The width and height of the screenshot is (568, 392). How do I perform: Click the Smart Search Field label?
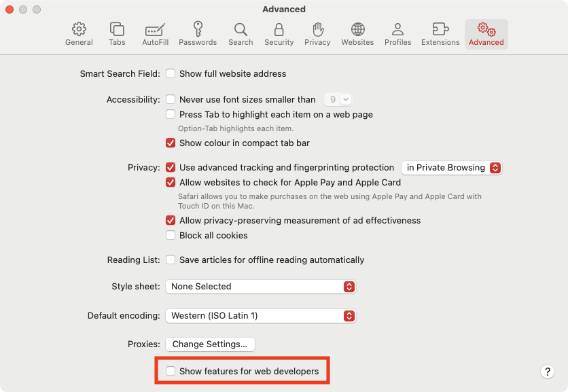pos(120,74)
